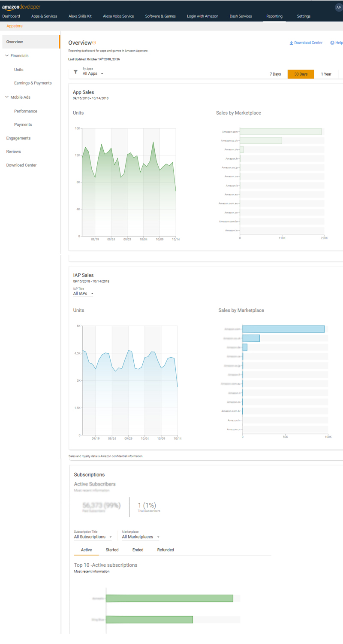Switch to the Refunded subscriptions tab

pyautogui.click(x=165, y=550)
